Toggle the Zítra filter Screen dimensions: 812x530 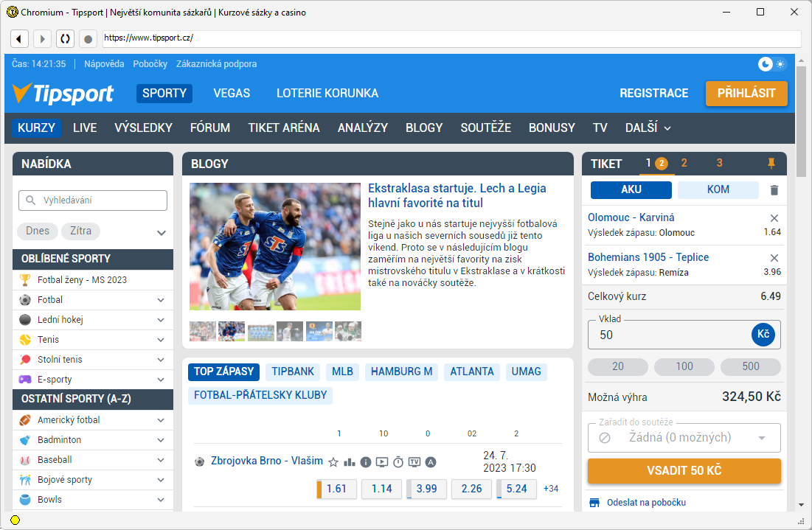(81, 231)
